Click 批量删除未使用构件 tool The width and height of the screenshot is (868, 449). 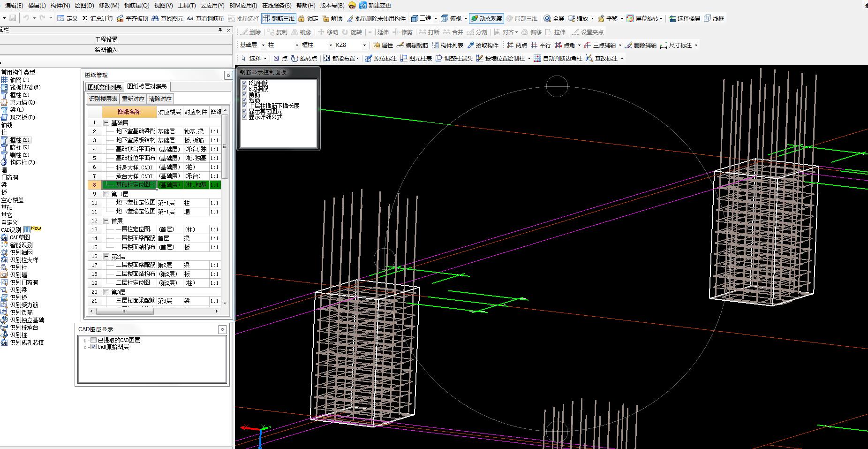376,18
